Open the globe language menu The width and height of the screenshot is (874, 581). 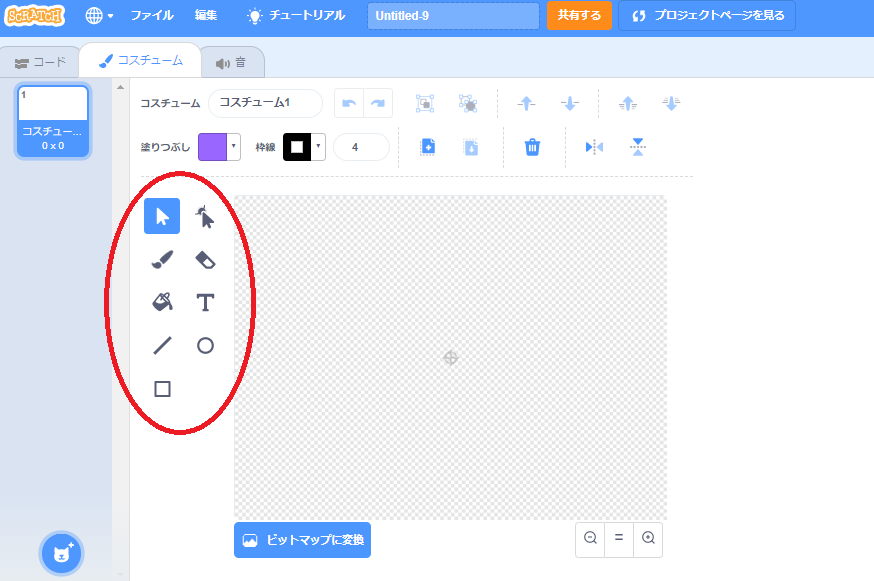(99, 16)
